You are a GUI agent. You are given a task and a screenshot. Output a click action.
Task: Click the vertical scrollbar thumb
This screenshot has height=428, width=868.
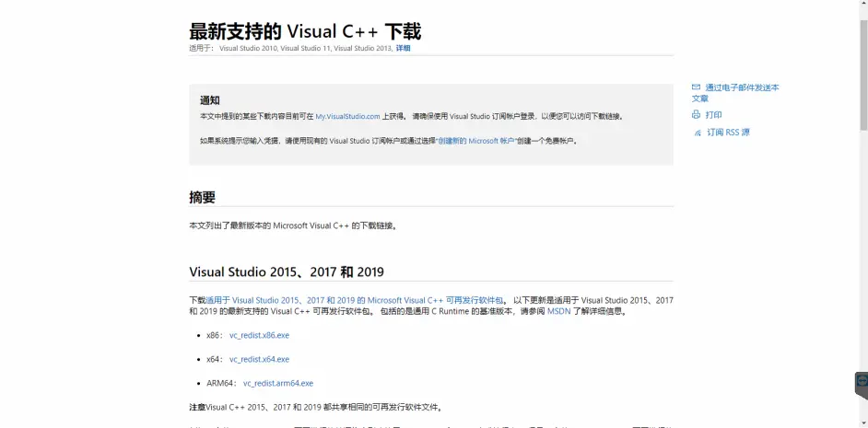863,75
